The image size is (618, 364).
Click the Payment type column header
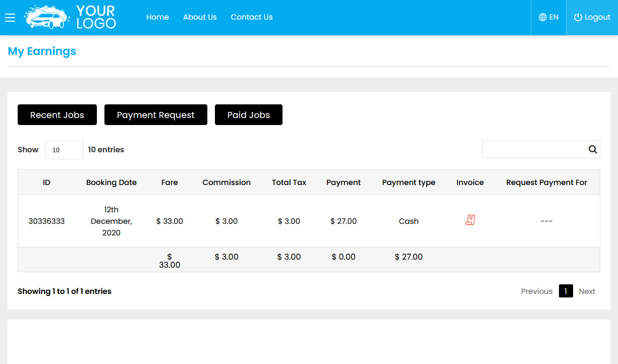[x=409, y=183]
